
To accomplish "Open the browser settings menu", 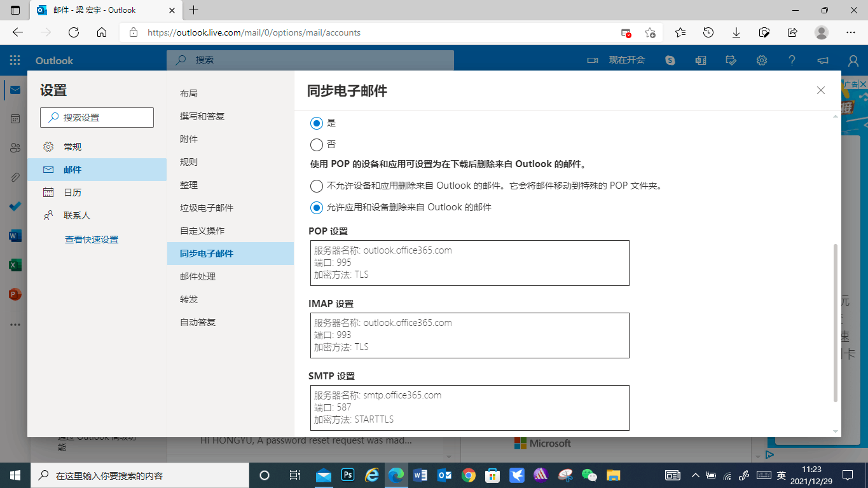I will (850, 32).
